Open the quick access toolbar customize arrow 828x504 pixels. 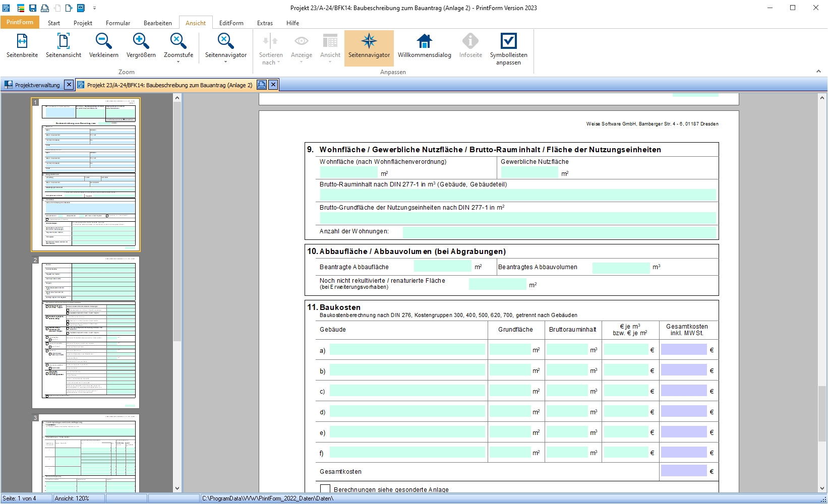94,8
